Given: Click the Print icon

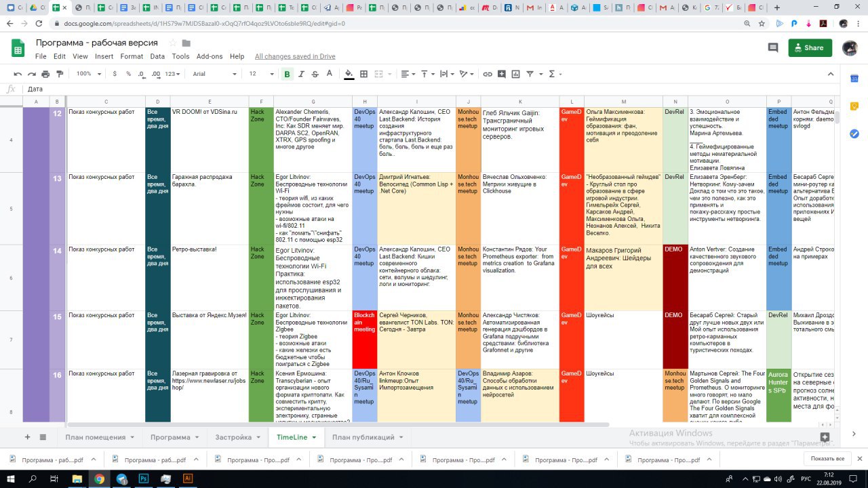Looking at the screenshot, I should click(x=45, y=74).
